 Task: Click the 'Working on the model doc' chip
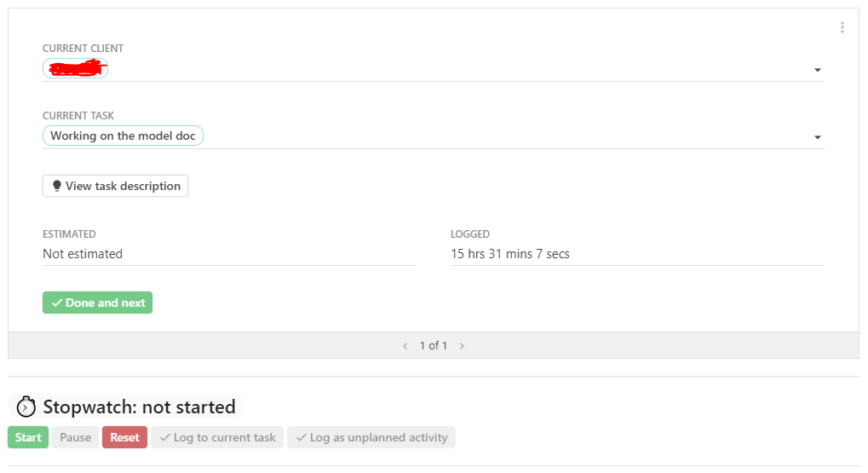click(123, 136)
